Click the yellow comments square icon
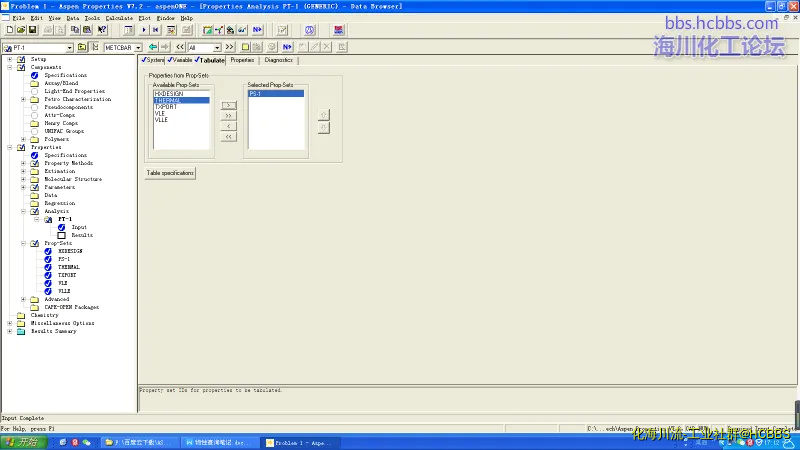Viewport: 800px width, 450px height. (245, 47)
